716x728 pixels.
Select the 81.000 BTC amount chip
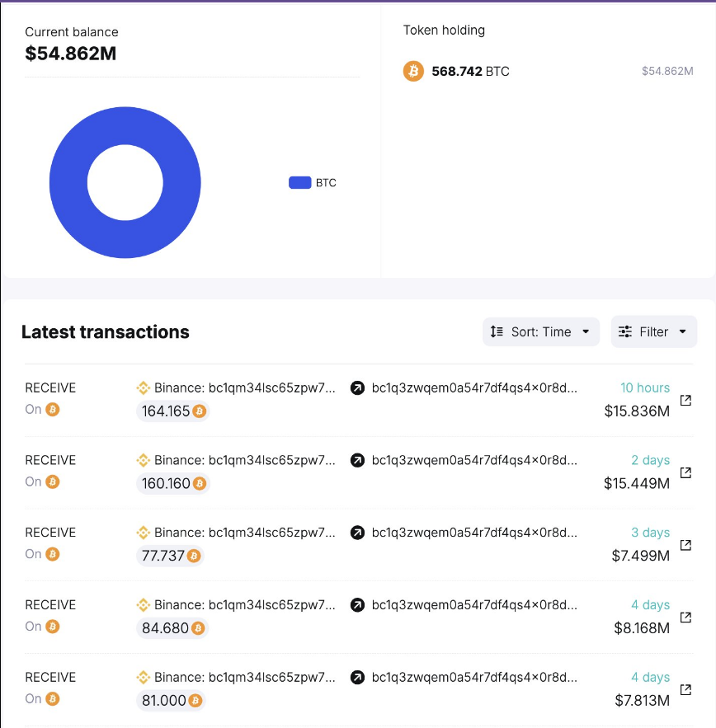click(x=172, y=701)
